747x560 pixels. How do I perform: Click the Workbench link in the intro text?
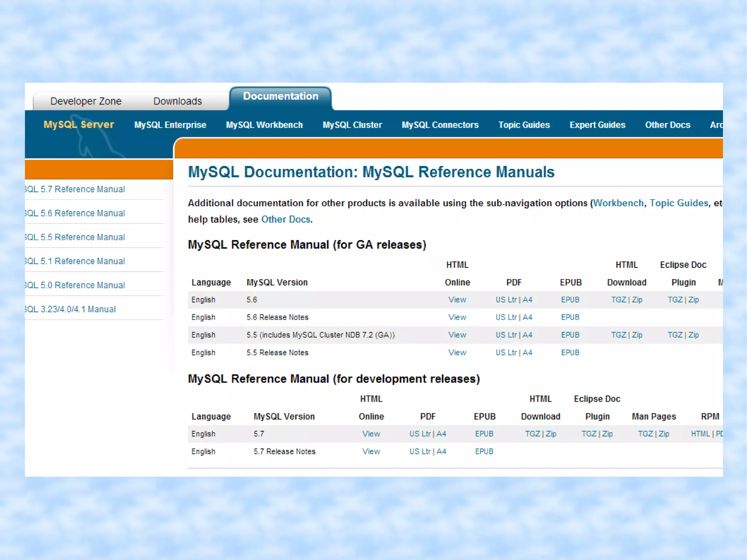tap(618, 203)
